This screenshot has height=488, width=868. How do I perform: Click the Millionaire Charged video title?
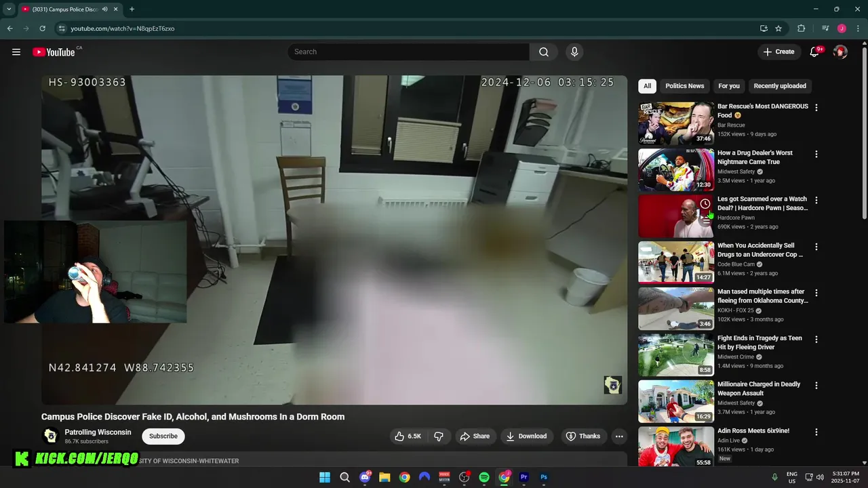pyautogui.click(x=759, y=388)
